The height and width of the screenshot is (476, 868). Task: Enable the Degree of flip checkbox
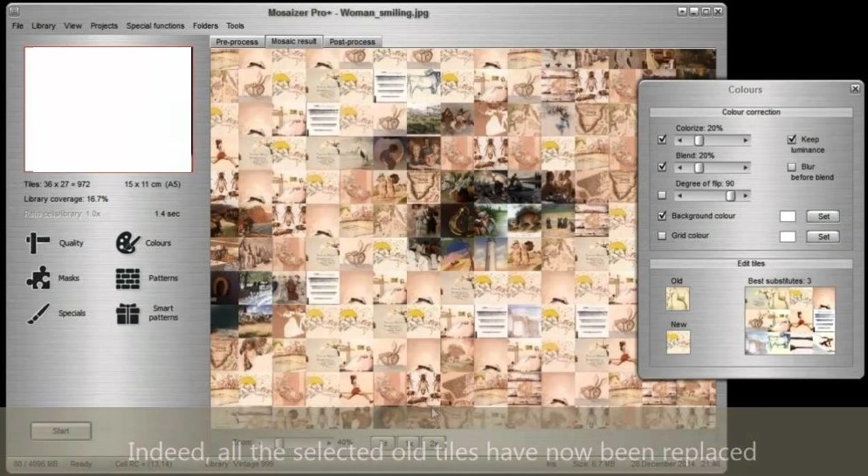point(662,195)
